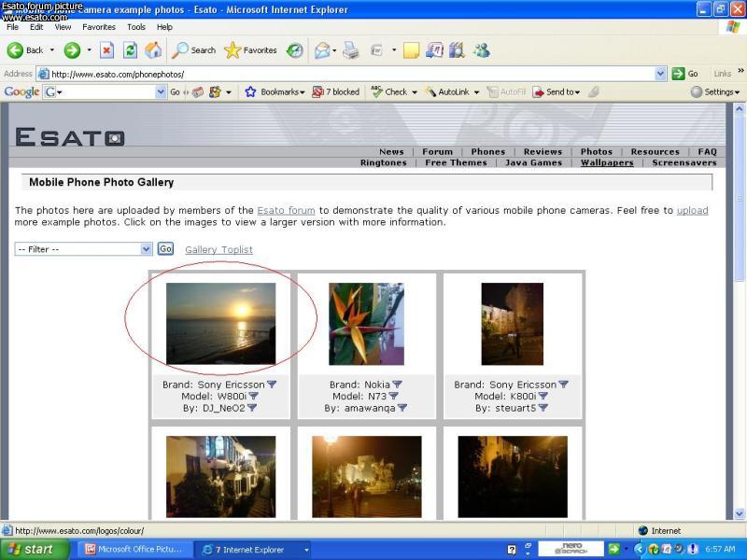Click the Print icon
The image size is (747, 560).
coord(350,50)
